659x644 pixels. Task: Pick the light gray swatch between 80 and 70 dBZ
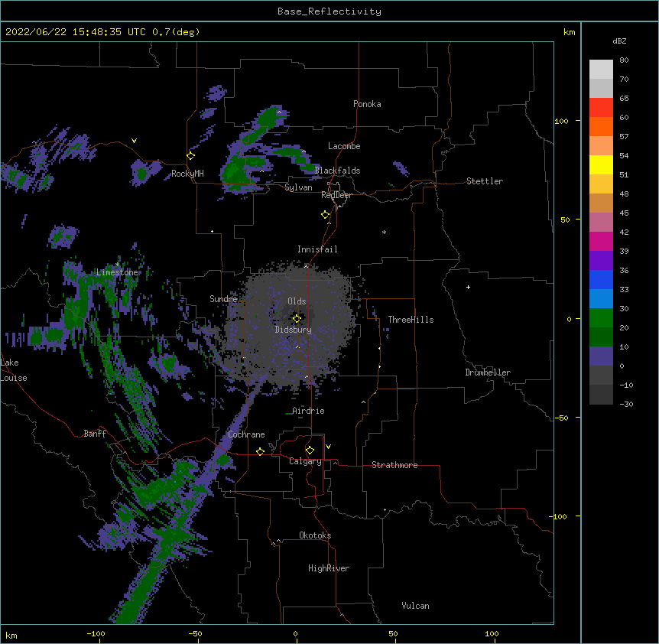point(601,70)
